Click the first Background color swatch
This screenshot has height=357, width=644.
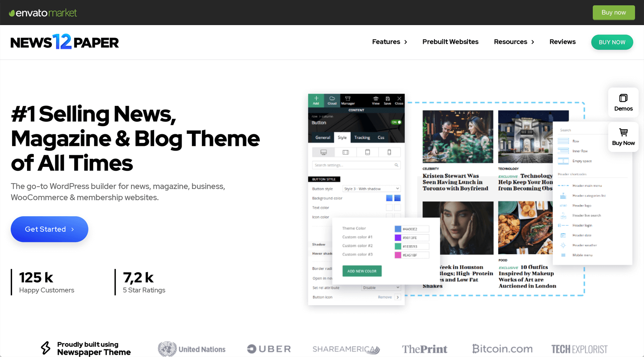389,198
